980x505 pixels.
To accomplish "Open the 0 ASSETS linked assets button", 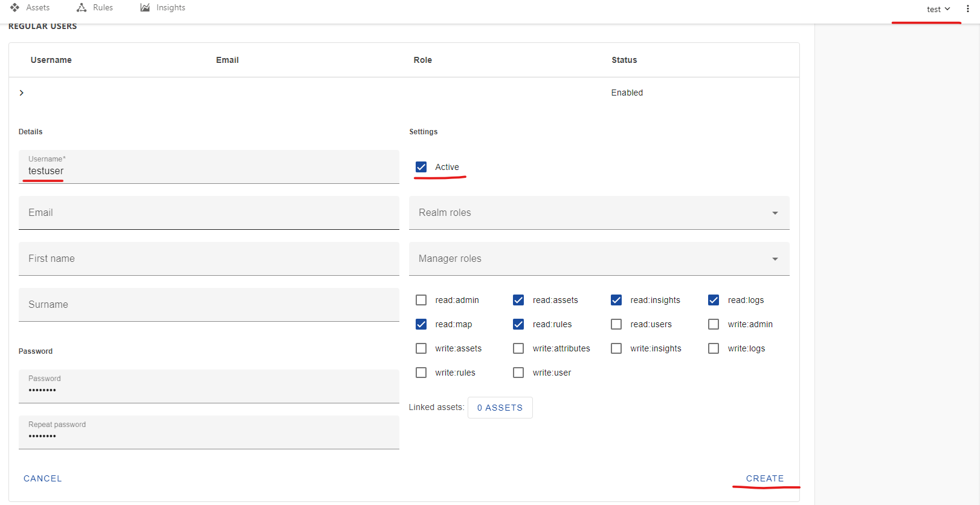I will [500, 408].
